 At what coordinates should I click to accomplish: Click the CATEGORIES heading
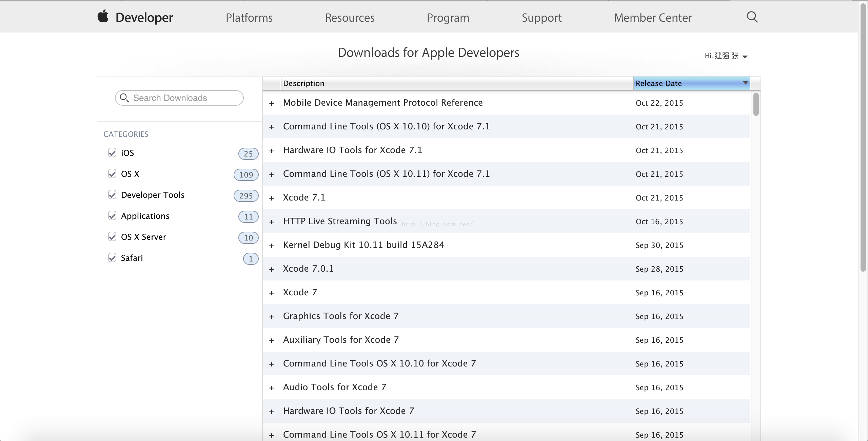[x=126, y=134]
